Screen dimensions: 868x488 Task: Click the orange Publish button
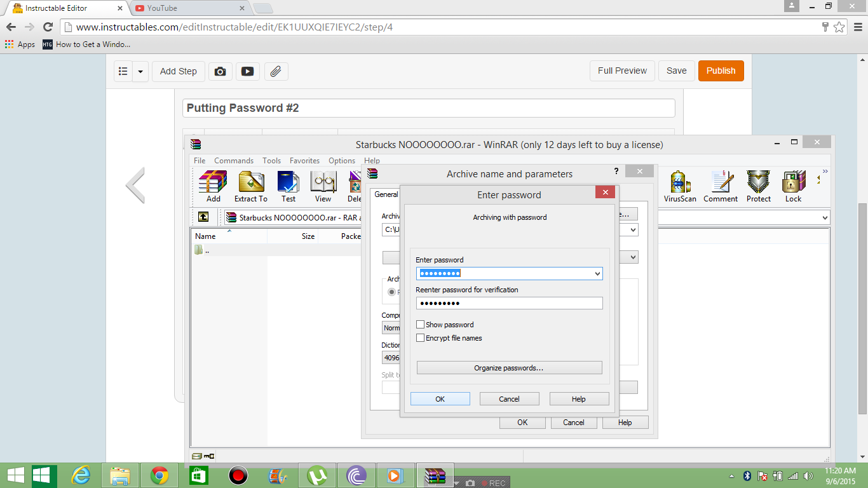coord(721,71)
